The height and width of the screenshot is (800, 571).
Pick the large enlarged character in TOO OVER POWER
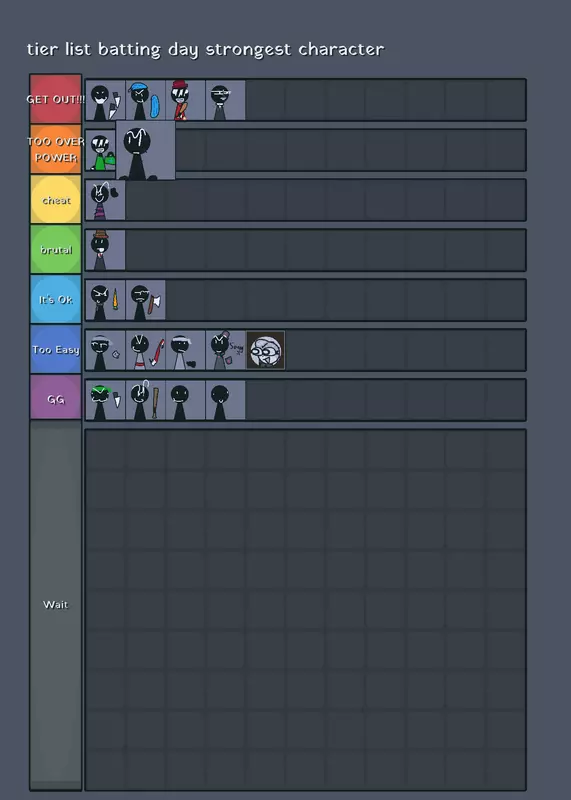point(145,150)
